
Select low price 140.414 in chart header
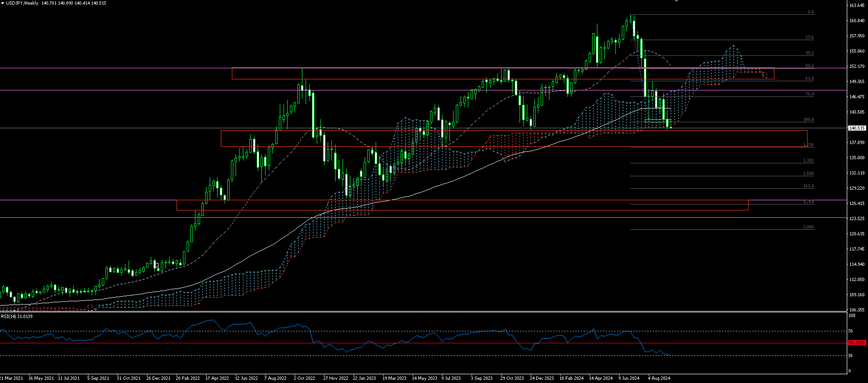[x=82, y=3]
